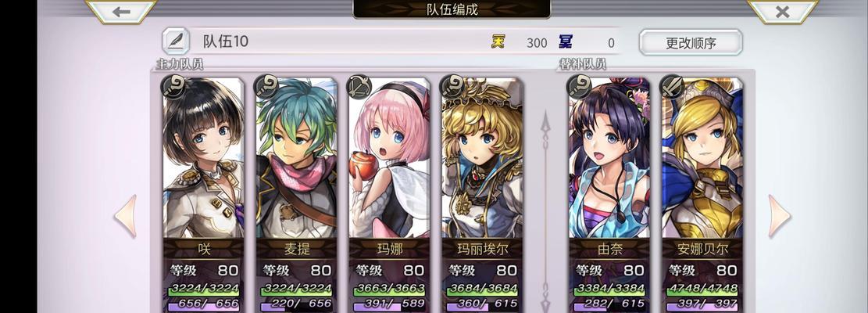Click bow weapon icon on 玛娜's card
868x313 pixels.
(x=359, y=86)
